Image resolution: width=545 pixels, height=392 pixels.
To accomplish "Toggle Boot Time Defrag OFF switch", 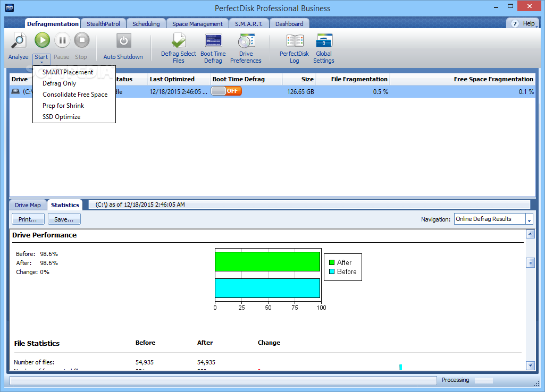I will click(x=227, y=91).
